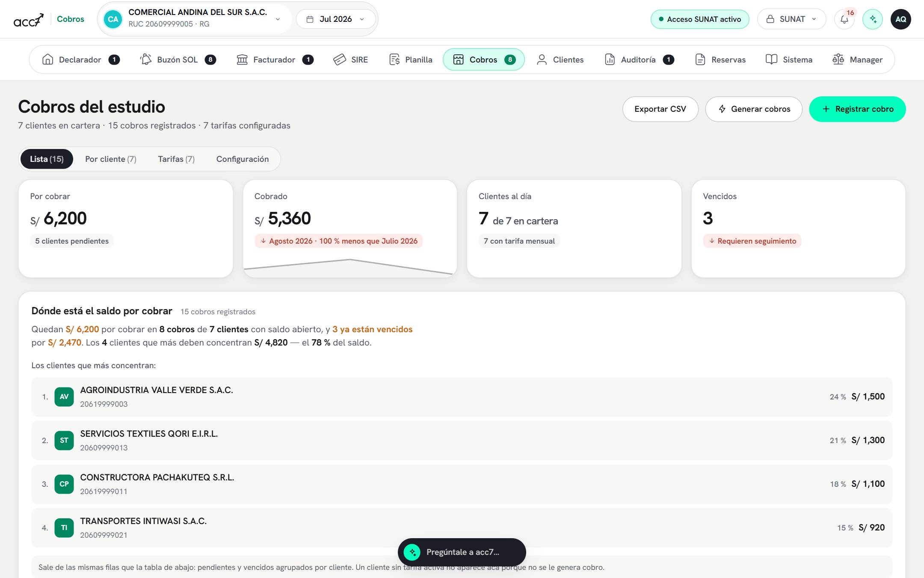Open the Buzón SOL inbox
The height and width of the screenshot is (578, 924).
pyautogui.click(x=178, y=60)
